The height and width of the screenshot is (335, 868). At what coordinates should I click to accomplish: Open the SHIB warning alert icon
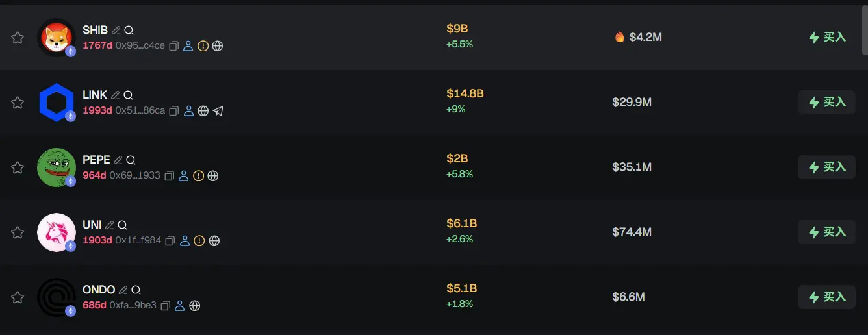click(203, 46)
